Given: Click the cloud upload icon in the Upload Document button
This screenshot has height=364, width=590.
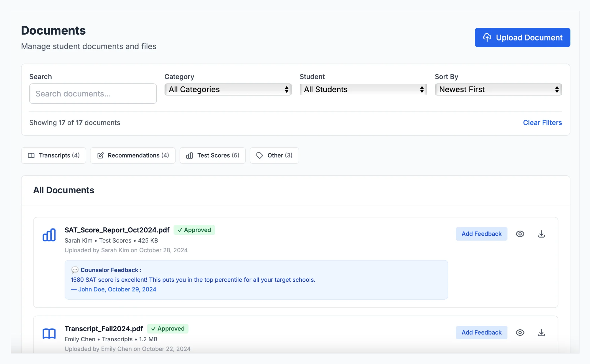Looking at the screenshot, I should tap(487, 37).
